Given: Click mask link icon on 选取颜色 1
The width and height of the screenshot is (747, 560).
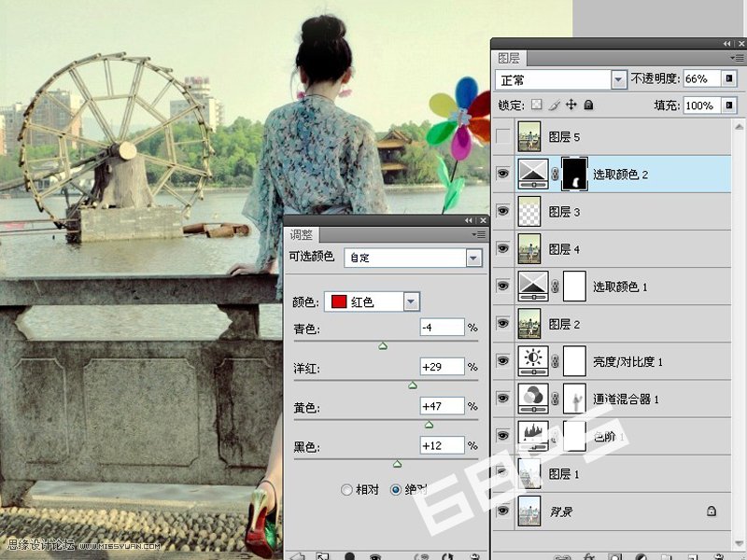Looking at the screenshot, I should [x=555, y=287].
